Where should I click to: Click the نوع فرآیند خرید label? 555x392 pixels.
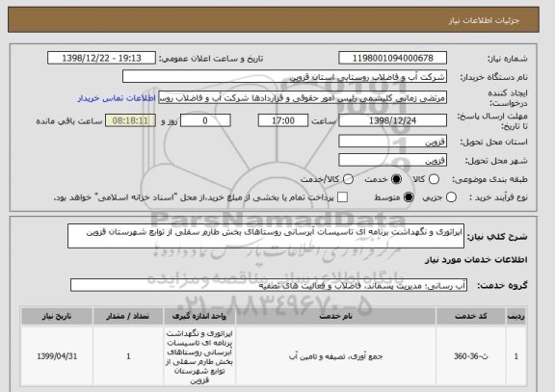click(498, 197)
